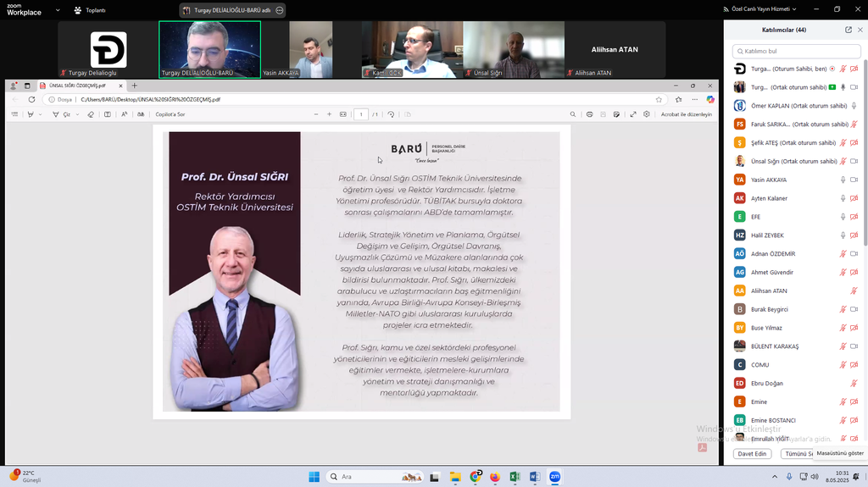Select the ÜNSAL SIĞRI ÖZGEÇMİŞ.pdf tab
Viewport: 868px width, 487px height.
(x=77, y=86)
